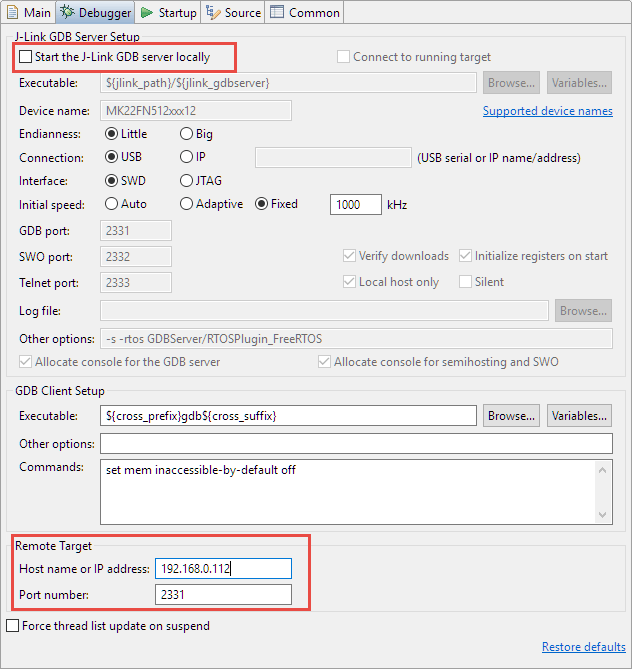Click the USB serial or IP address field

333,158
